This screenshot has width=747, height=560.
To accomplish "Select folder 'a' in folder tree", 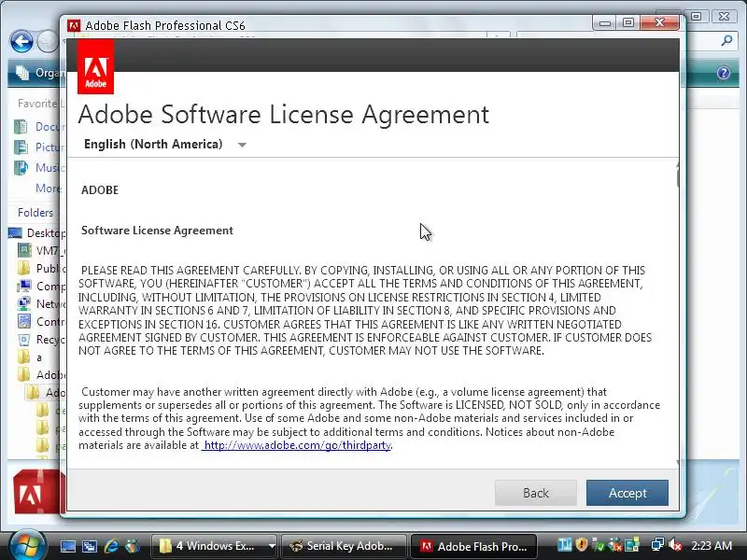I will point(30,357).
